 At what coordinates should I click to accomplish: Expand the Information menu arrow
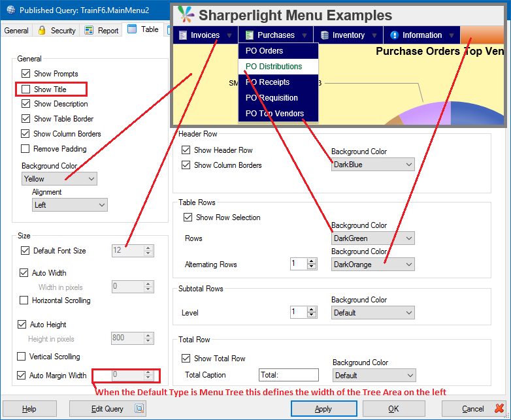point(452,35)
